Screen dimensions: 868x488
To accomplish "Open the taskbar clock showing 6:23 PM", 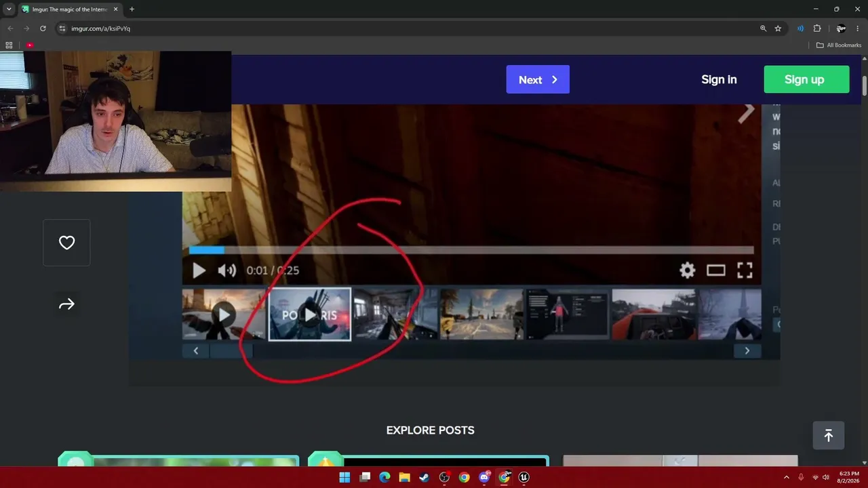I will [848, 477].
